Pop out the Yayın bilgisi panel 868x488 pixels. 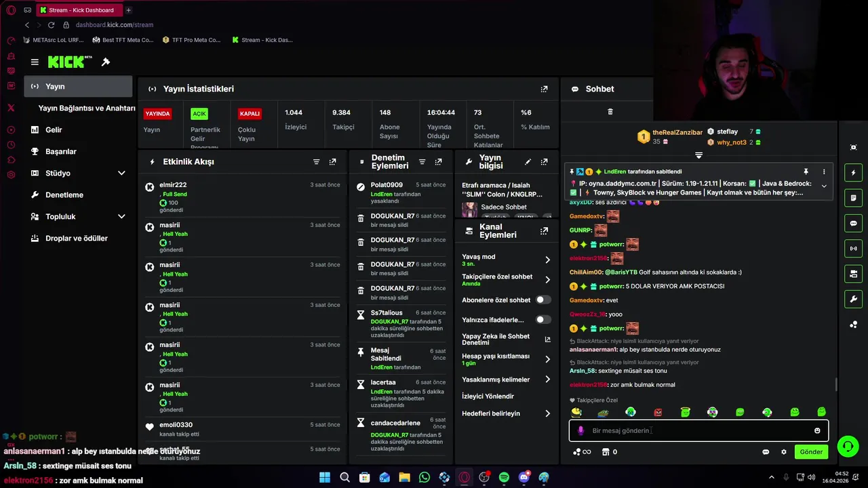pos(544,162)
